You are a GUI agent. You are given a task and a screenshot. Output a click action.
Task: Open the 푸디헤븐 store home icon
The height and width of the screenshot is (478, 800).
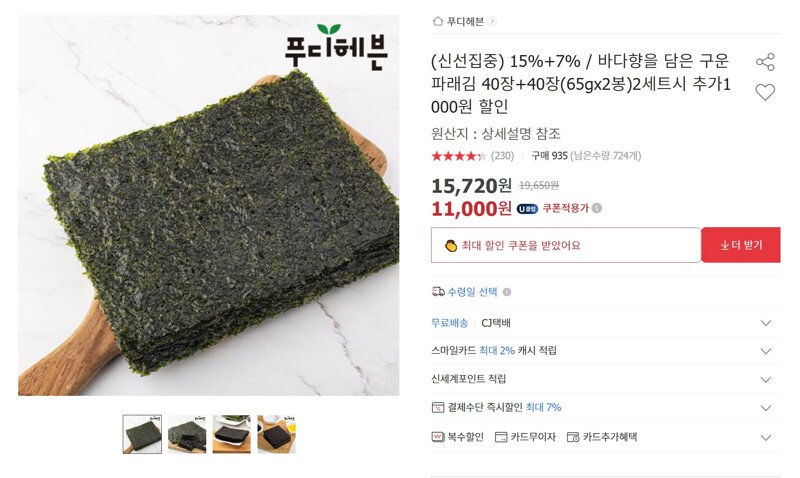pos(437,21)
